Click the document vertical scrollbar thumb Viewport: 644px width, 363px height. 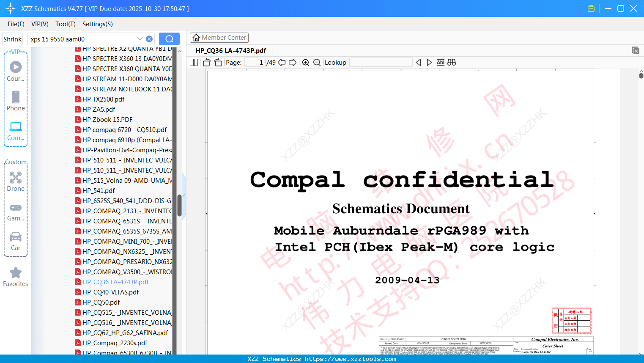pos(641,75)
